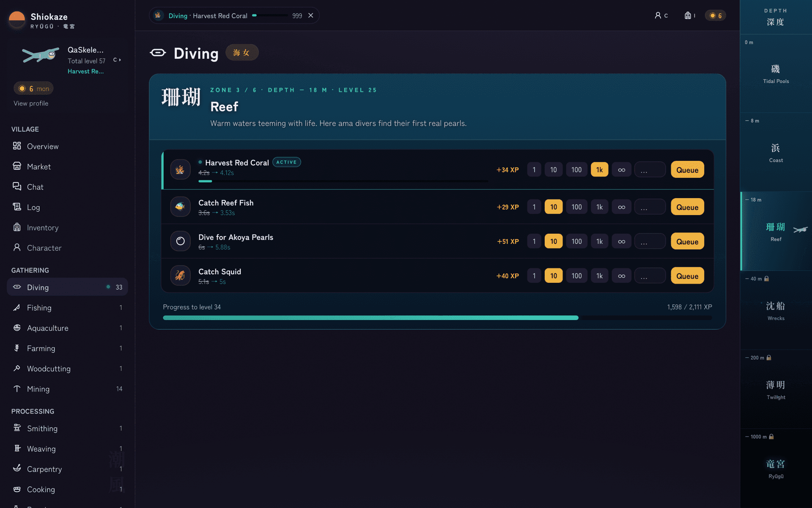
Task: Click the Carpentry icon
Action: 17,469
